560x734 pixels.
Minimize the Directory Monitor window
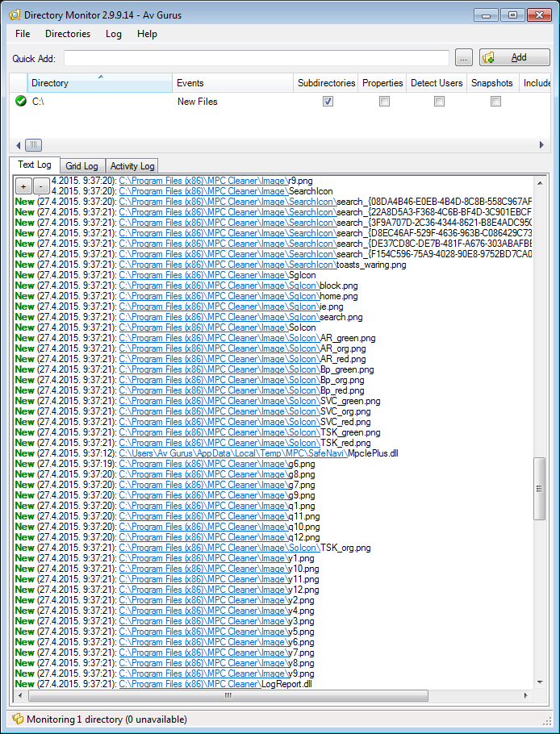tap(486, 15)
